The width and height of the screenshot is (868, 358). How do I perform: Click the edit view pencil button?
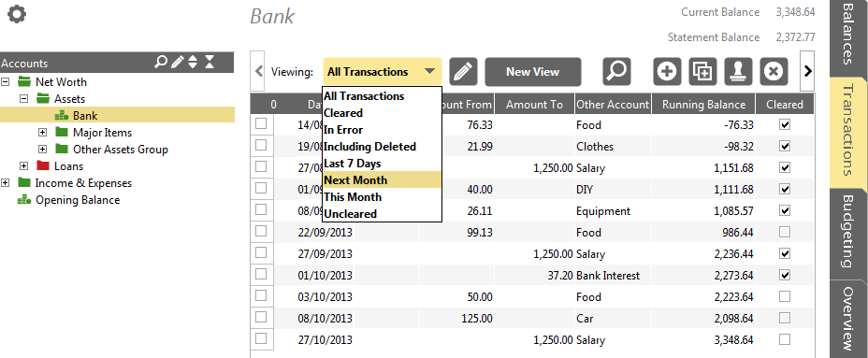point(463,72)
